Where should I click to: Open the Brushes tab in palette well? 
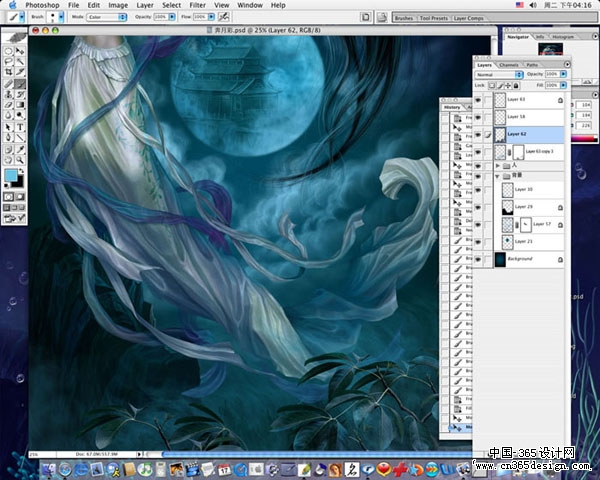point(404,18)
